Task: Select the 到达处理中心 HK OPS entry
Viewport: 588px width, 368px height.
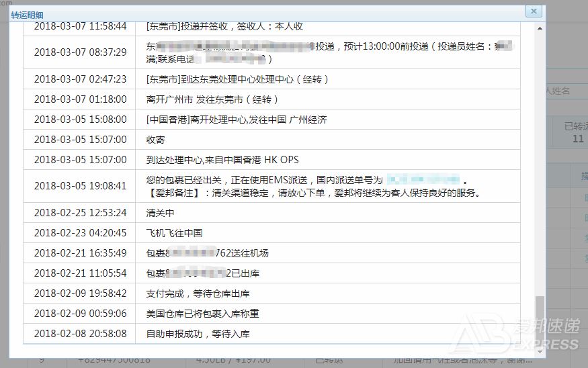Action: 222,160
